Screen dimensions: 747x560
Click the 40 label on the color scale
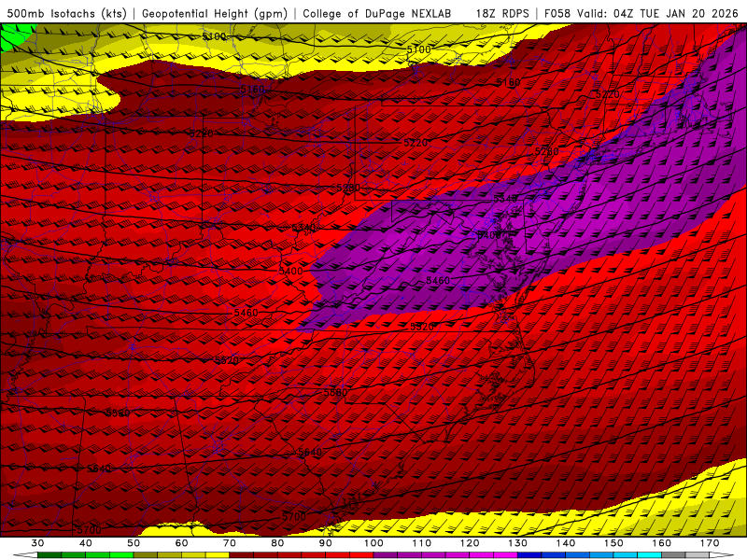click(85, 543)
